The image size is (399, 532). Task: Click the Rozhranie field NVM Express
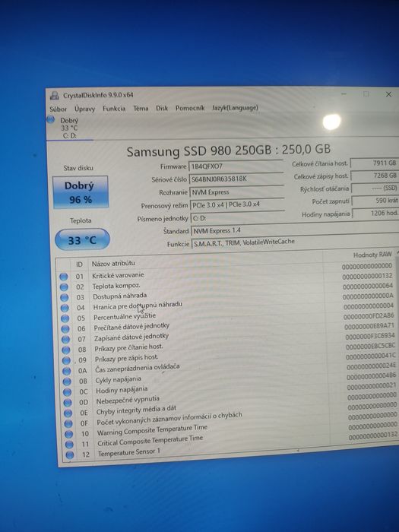(237, 192)
